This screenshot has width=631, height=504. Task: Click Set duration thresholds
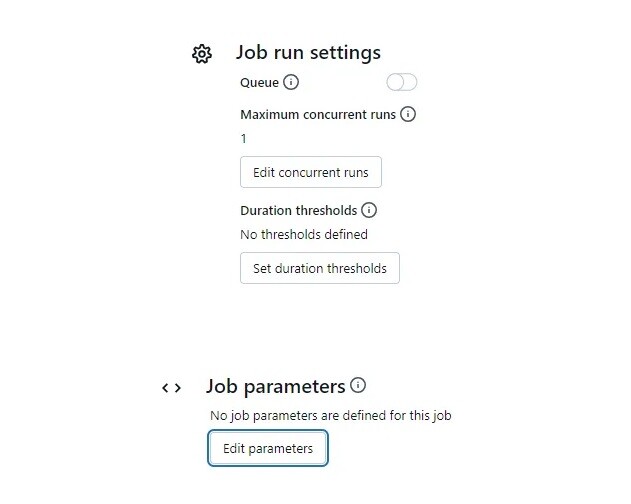click(320, 268)
